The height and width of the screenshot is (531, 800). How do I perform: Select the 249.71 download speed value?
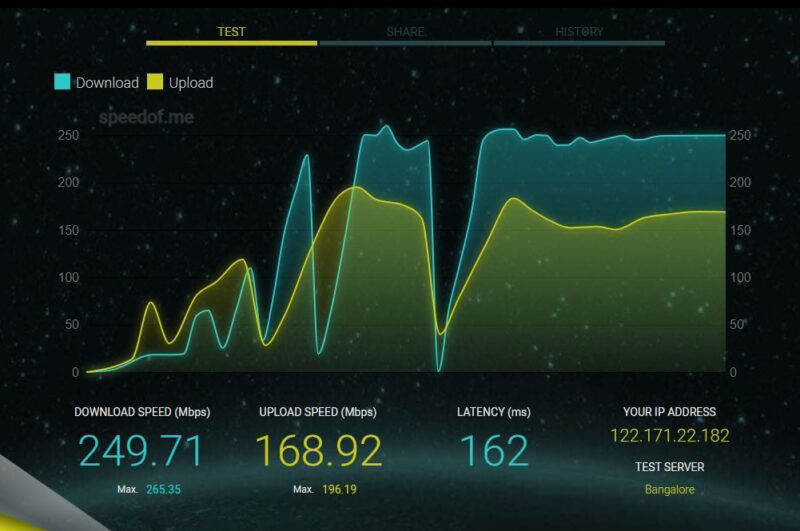point(141,451)
